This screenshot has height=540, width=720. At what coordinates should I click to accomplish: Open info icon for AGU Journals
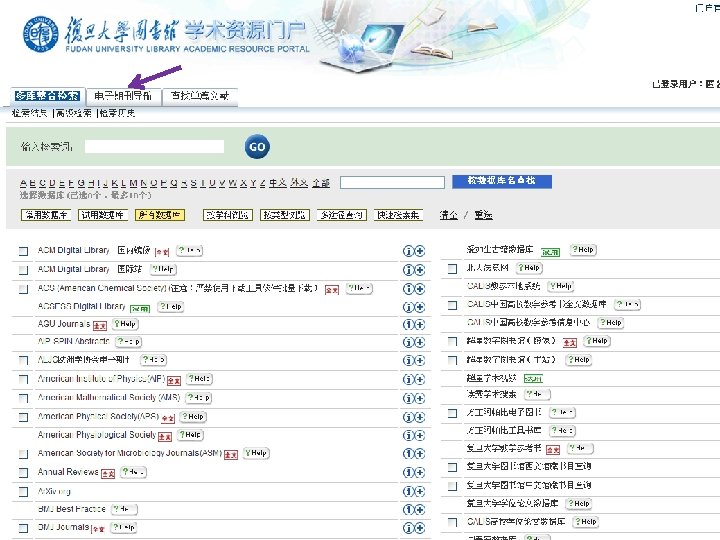(x=408, y=325)
